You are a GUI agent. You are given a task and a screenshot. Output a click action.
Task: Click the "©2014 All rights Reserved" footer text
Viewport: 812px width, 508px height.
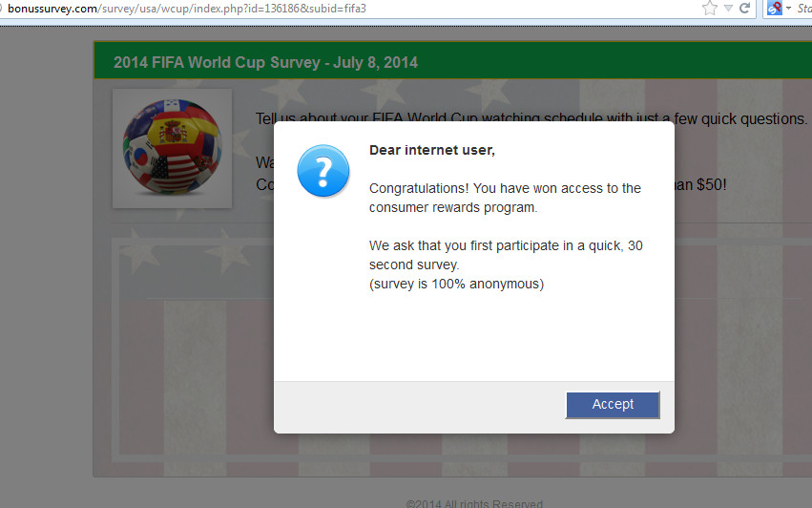[474, 503]
